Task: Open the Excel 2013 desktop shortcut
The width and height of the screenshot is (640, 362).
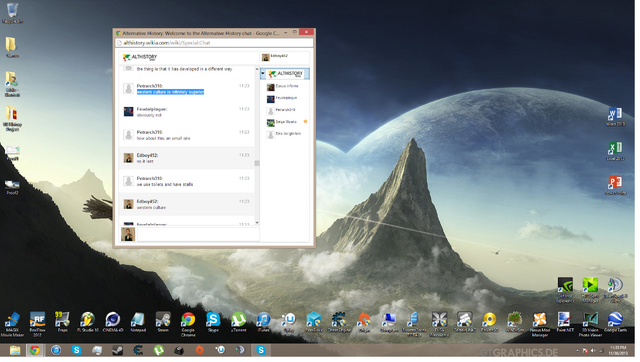Action: point(615,151)
